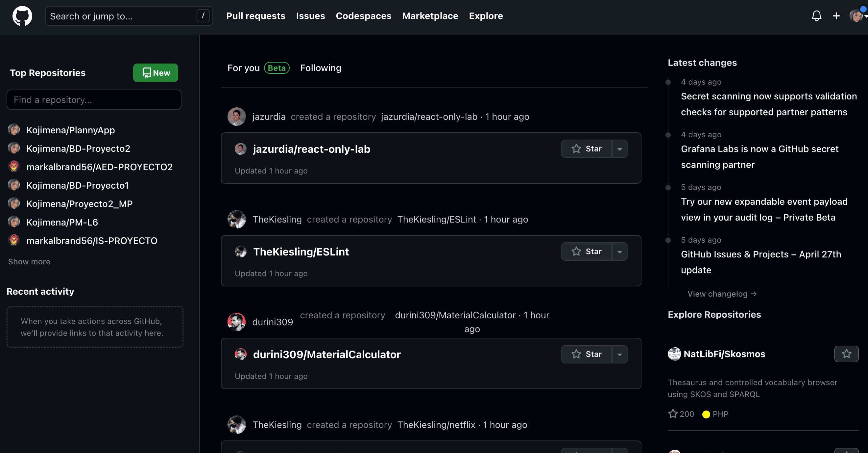The image size is (868, 453).
Task: Expand the Star dropdown for TheKiesling/ESLint
Action: click(619, 252)
